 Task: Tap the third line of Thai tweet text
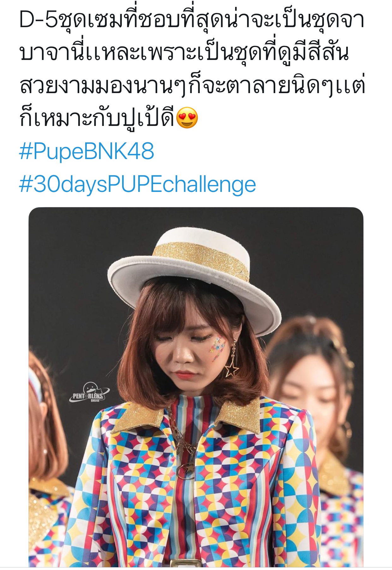[193, 85]
